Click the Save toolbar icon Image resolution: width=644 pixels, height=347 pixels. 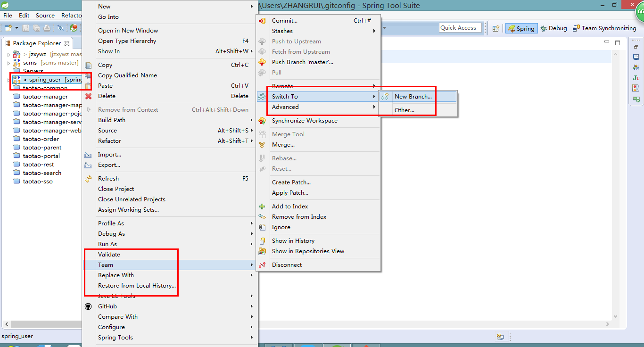click(26, 28)
